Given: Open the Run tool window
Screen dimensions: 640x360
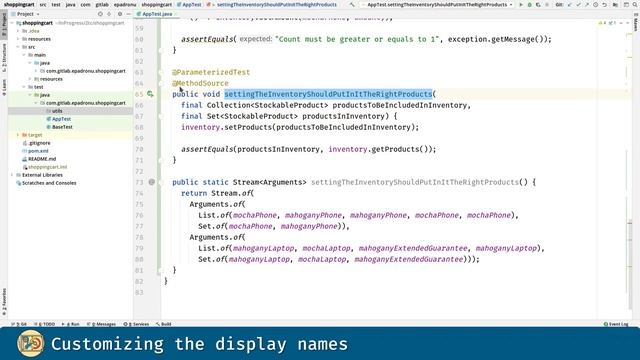Looking at the screenshot, I should [71, 324].
